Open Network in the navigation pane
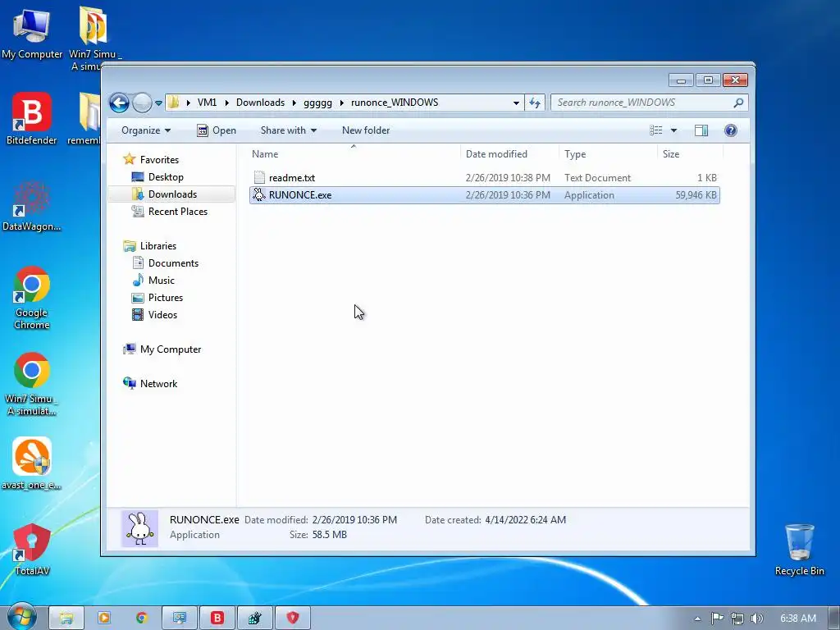This screenshot has height=630, width=840. coord(158,383)
